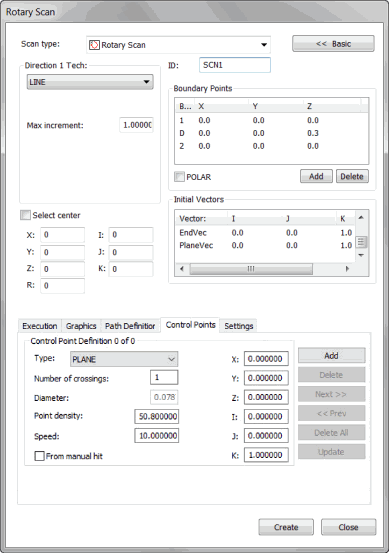Click the control point X field
Viewport: 389px width, 553px height.
266,359
